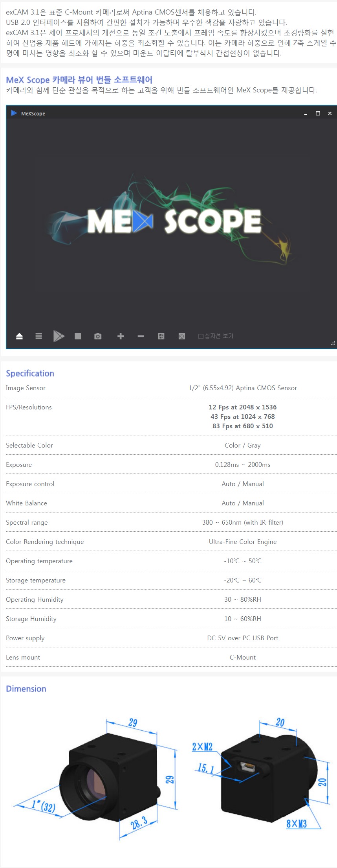This screenshot has height=868, width=337.
Task: Click the '8×M3' dimension label
Action: tap(297, 823)
